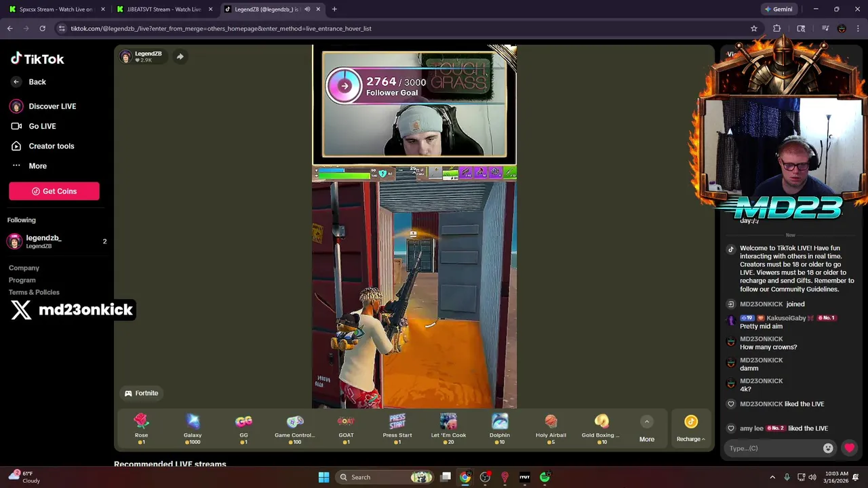Open LegendZB streamer profile avatar
This screenshot has height=488, width=868.
tap(125, 57)
